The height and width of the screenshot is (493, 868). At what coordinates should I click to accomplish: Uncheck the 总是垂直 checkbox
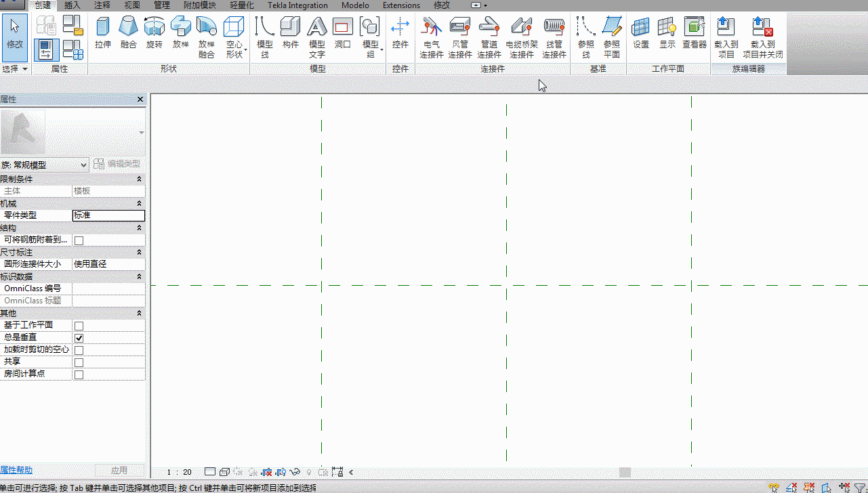79,338
